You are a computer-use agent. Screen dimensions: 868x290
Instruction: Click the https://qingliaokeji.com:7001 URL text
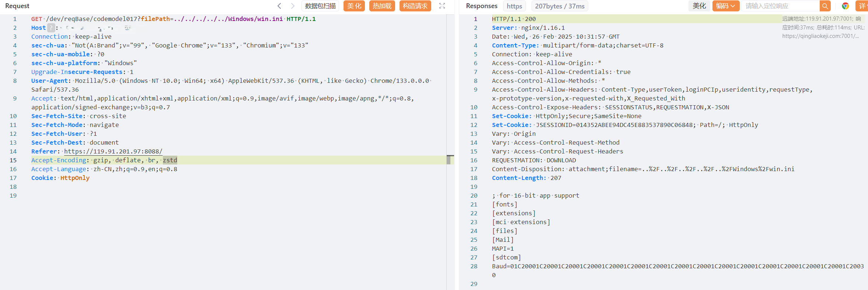(x=820, y=36)
